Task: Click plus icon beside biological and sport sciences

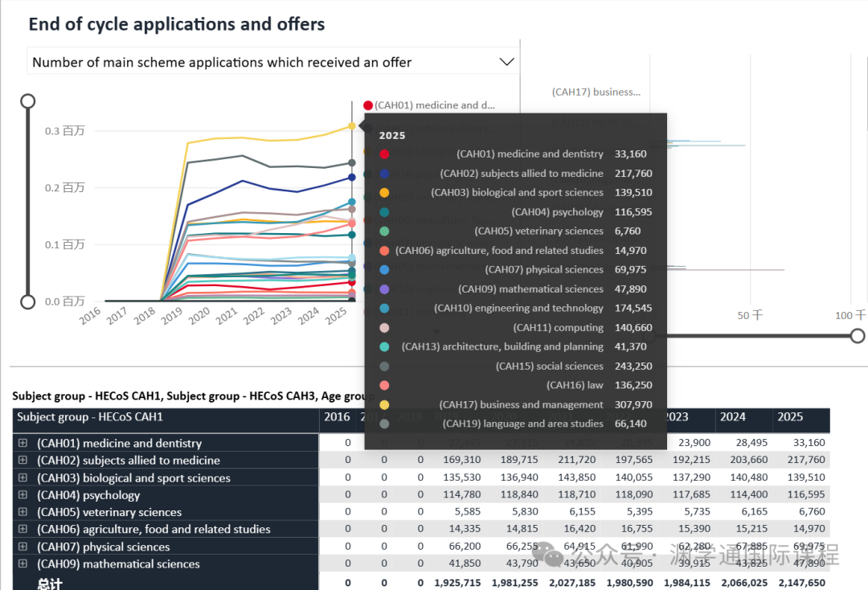Action: pos(23,477)
